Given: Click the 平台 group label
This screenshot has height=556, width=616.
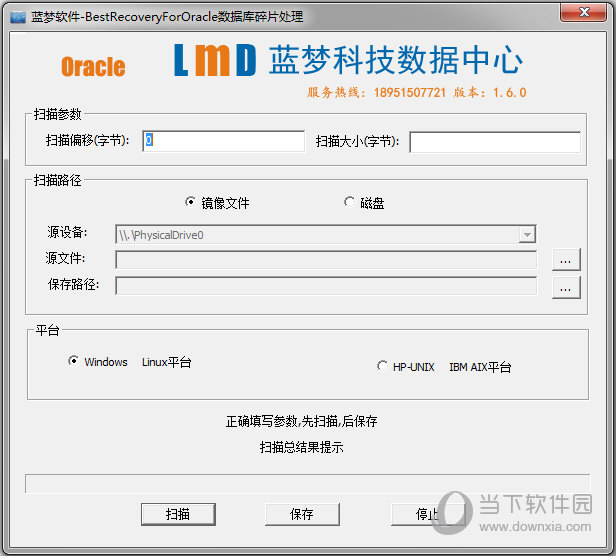Looking at the screenshot, I should tap(47, 330).
